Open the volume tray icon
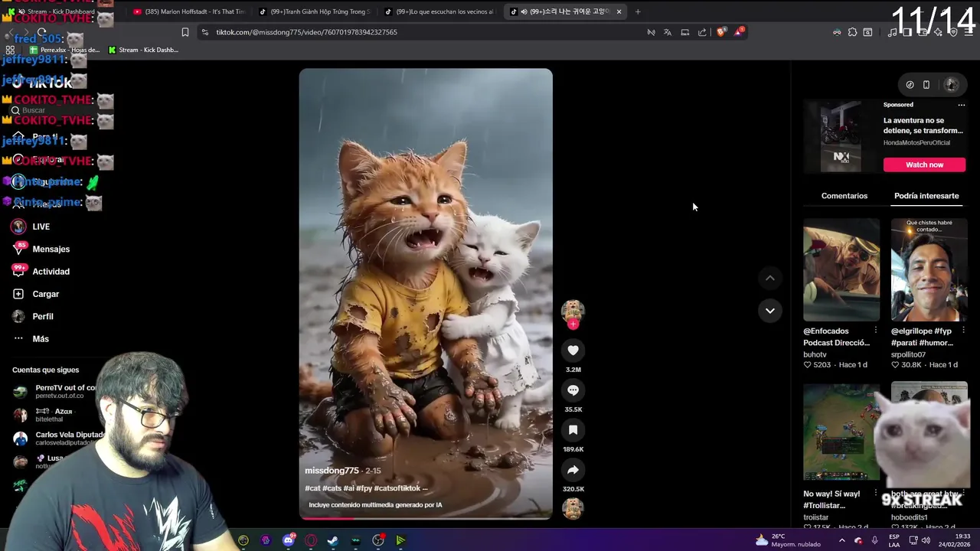Viewport: 980px width, 551px height. [925, 540]
